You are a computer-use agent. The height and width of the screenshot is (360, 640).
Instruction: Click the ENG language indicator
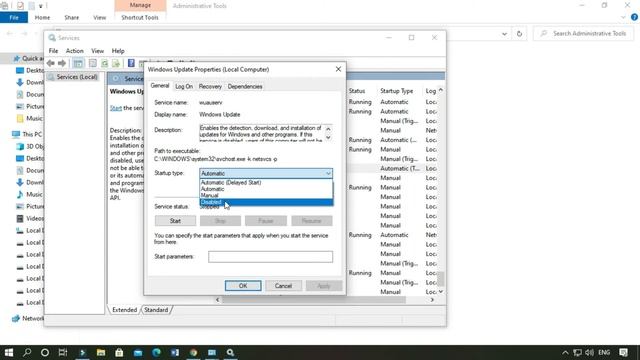click(x=604, y=352)
